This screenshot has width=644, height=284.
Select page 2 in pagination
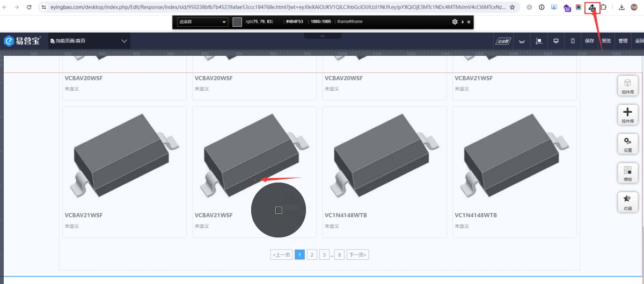312,254
